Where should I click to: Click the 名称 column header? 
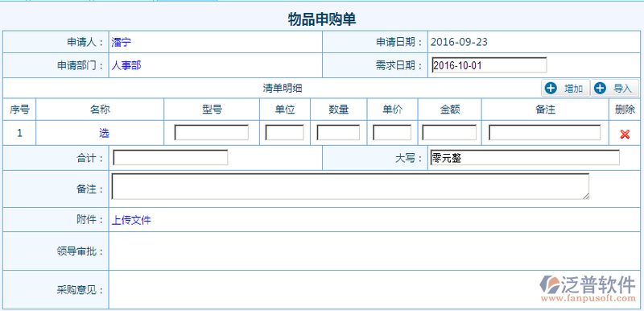click(x=100, y=110)
